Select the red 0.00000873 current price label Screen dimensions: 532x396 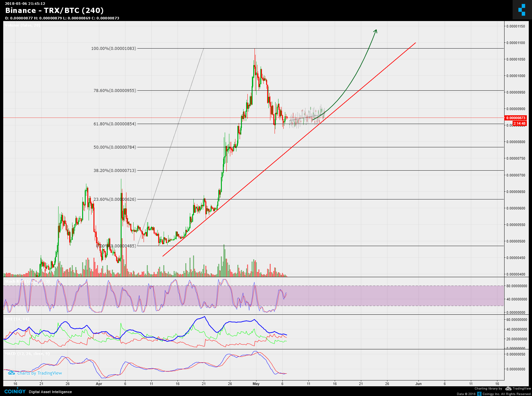tap(516, 118)
